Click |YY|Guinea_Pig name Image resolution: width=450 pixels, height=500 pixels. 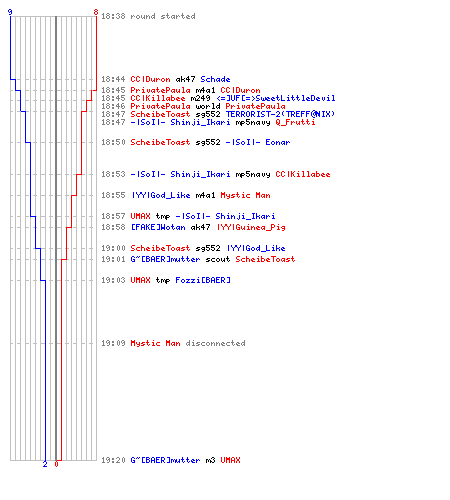(251, 227)
